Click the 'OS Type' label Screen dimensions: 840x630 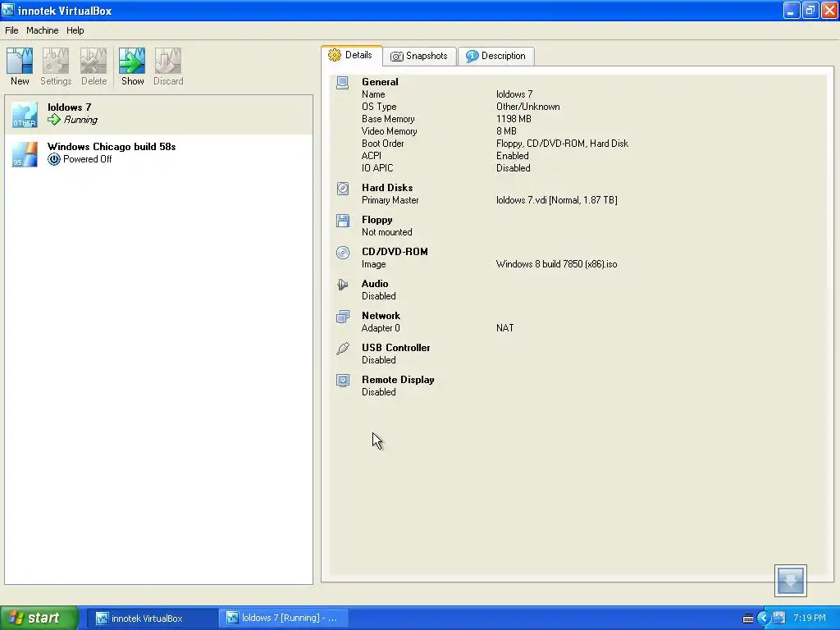point(379,107)
